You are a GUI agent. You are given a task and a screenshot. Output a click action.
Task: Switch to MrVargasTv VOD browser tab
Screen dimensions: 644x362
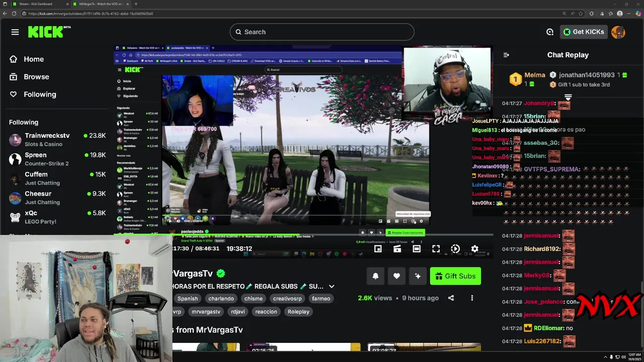101,4
